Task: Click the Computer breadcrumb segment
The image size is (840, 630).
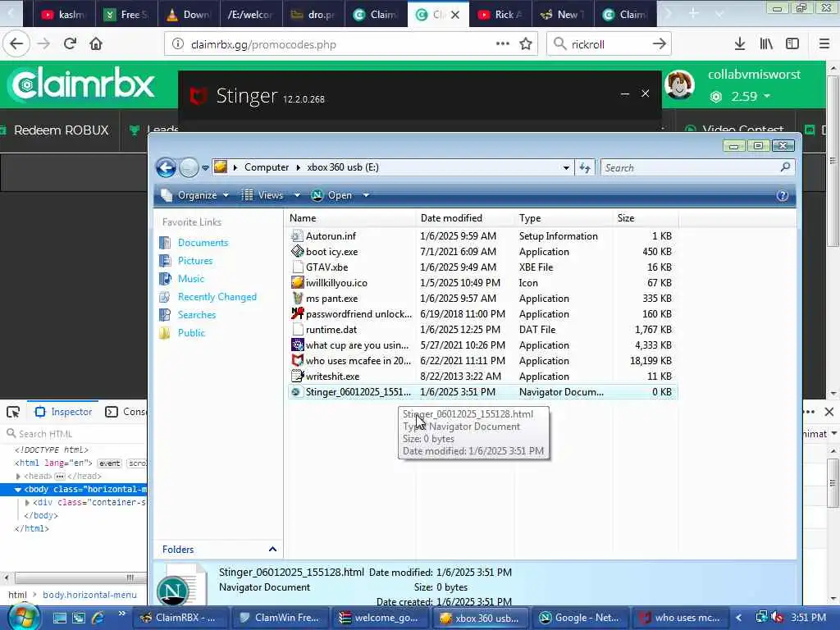Action: (x=267, y=167)
